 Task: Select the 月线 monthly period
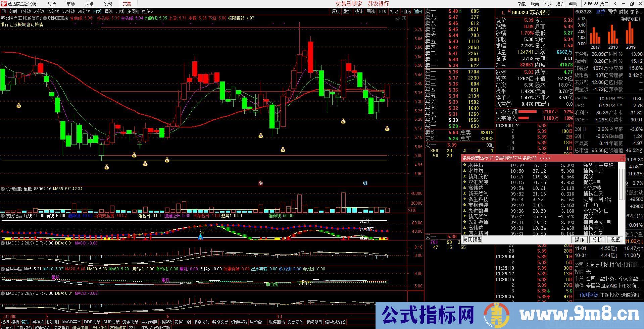(x=120, y=11)
